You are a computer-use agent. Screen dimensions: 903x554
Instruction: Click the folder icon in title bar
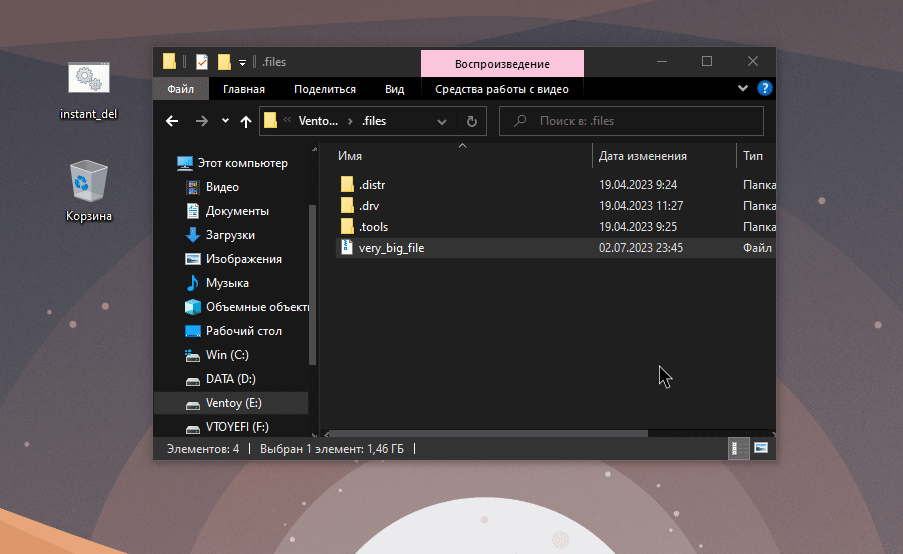click(169, 61)
